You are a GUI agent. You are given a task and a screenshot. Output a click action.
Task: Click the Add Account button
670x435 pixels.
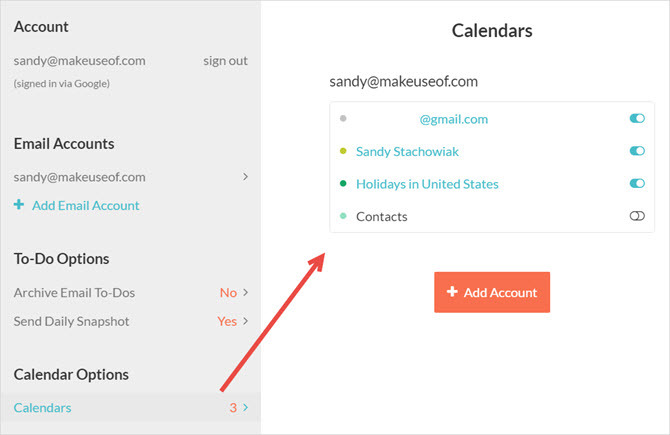[492, 292]
